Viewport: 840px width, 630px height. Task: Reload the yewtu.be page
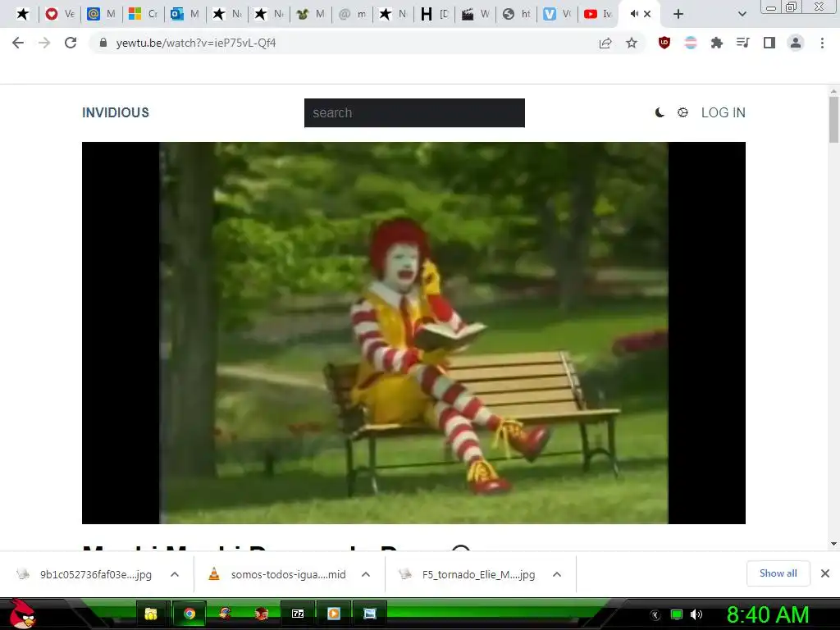point(71,43)
